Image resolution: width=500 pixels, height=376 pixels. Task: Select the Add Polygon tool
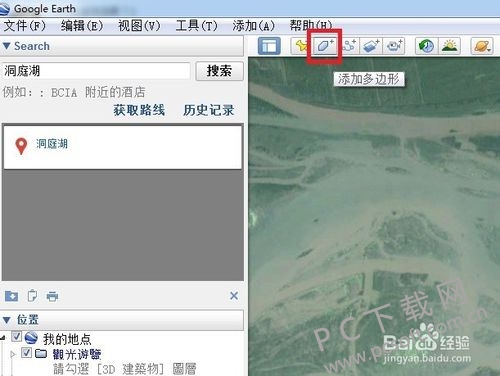[x=325, y=46]
